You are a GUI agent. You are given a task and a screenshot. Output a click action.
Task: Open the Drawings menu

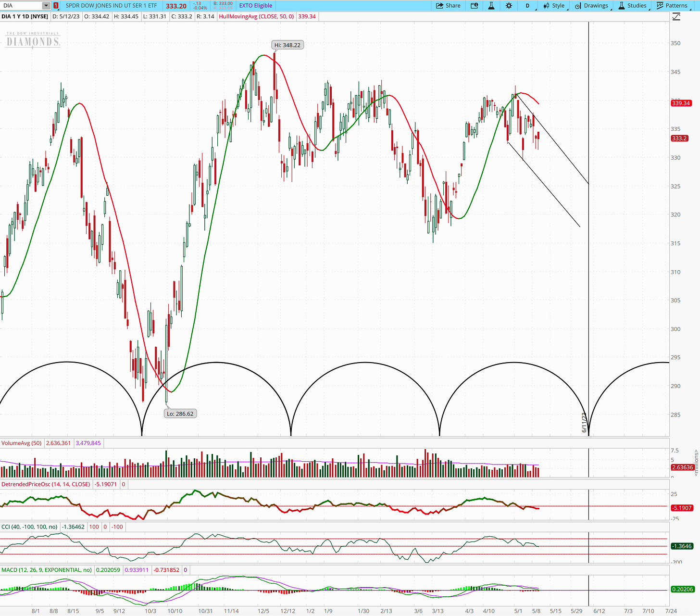591,6
